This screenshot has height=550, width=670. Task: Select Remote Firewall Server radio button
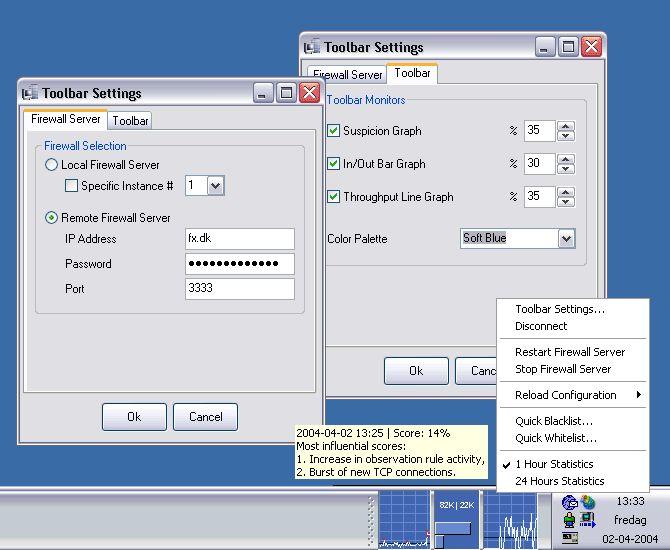click(x=51, y=218)
